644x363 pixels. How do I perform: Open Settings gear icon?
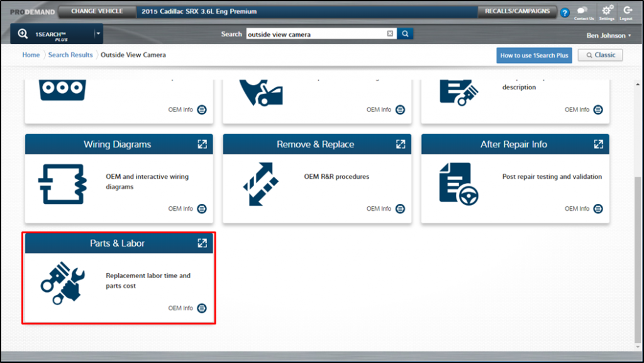[607, 11]
